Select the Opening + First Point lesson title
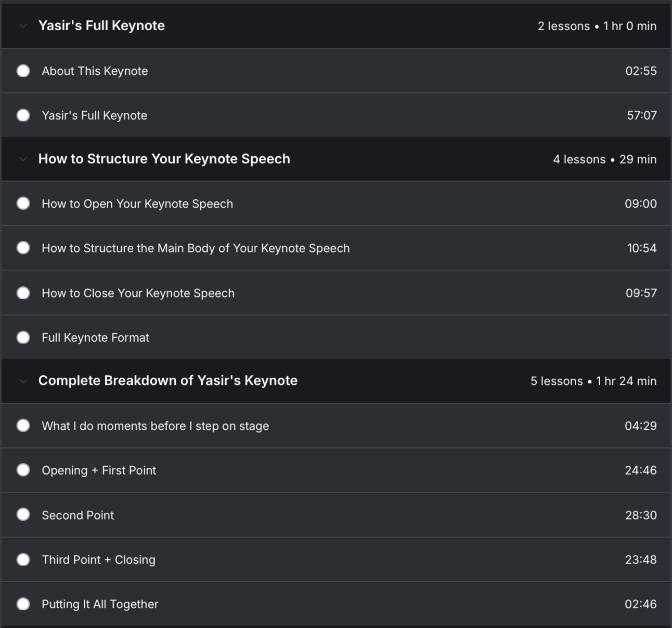This screenshot has height=628, width=672. tap(99, 470)
